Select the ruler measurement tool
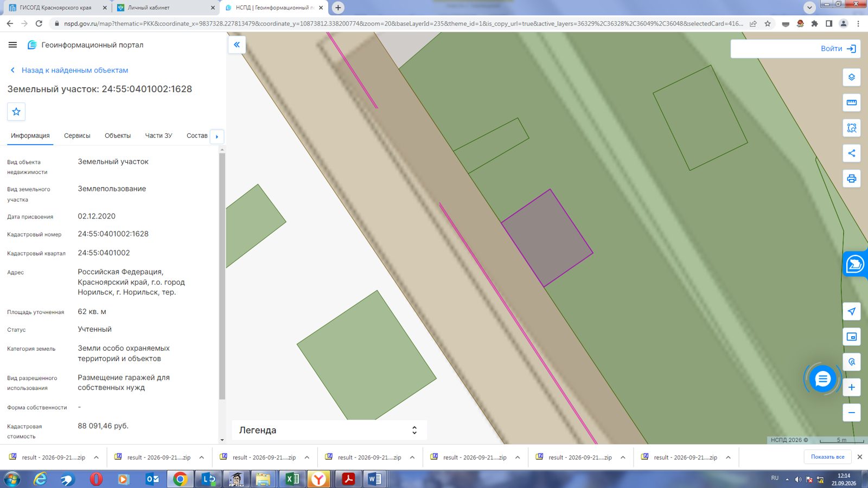 (851, 102)
